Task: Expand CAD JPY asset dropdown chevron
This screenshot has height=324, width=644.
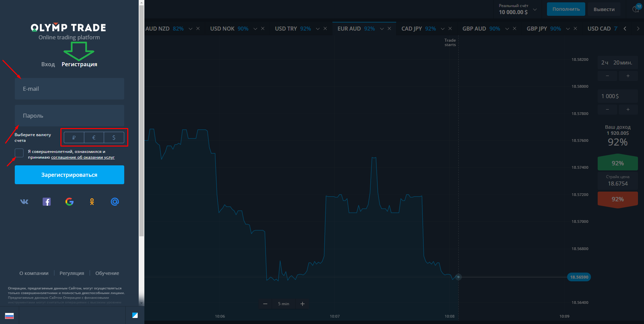Action: (x=443, y=29)
